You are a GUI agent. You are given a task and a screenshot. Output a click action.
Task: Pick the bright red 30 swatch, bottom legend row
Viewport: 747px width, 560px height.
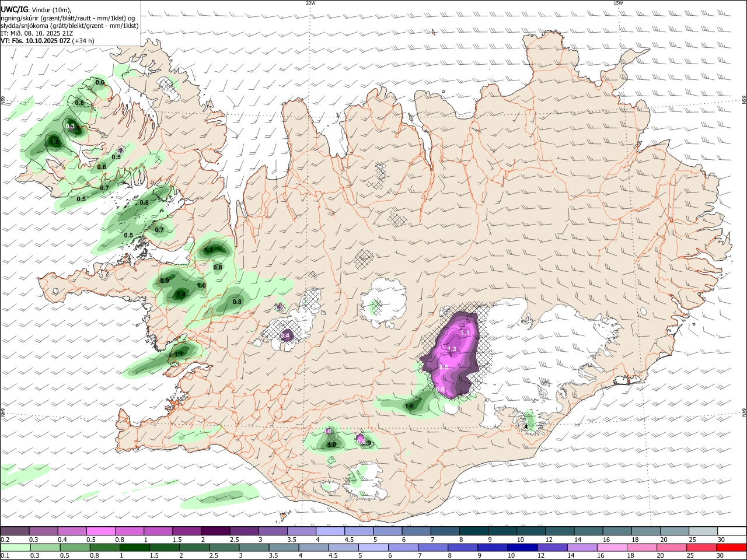731,547
